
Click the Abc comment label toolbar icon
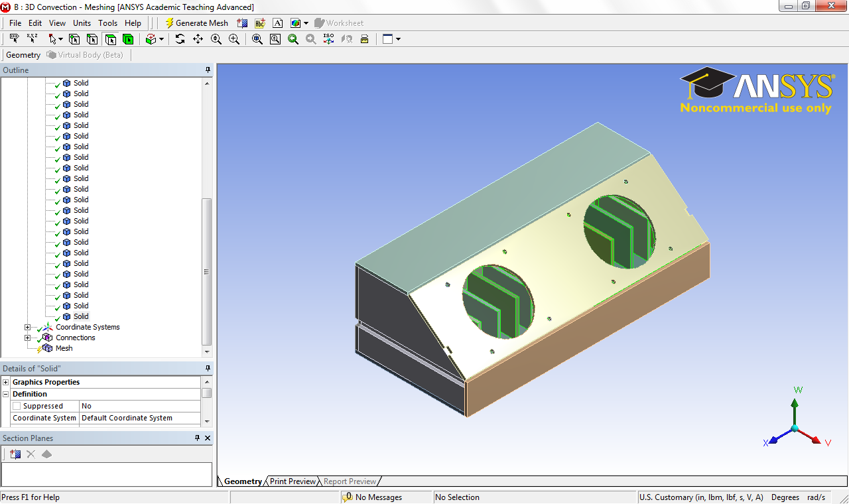coord(260,23)
